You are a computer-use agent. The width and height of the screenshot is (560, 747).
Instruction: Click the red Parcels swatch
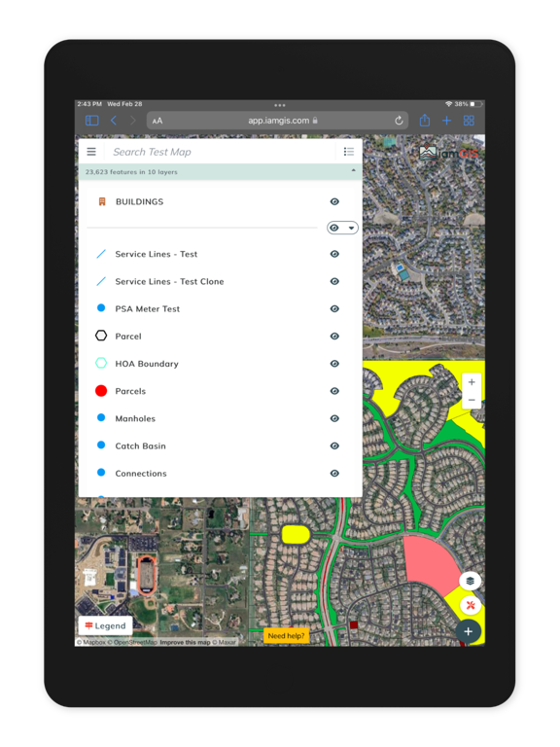pyautogui.click(x=101, y=391)
